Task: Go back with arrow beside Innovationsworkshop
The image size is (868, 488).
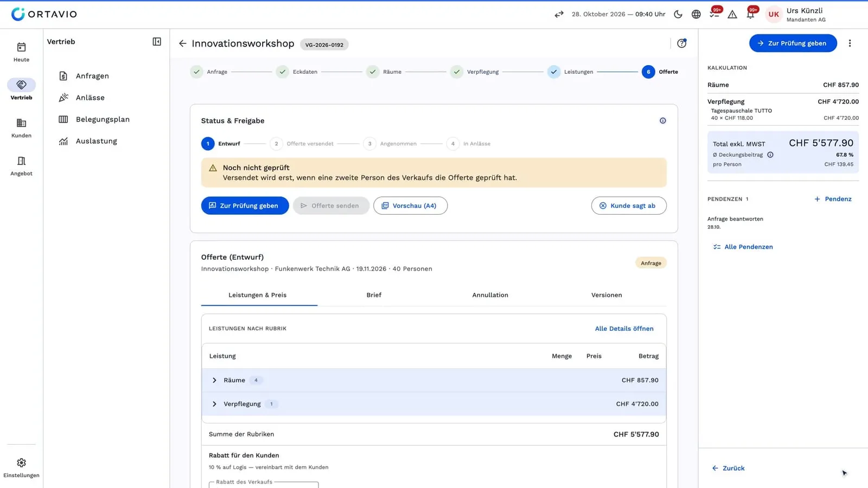Action: pos(183,43)
